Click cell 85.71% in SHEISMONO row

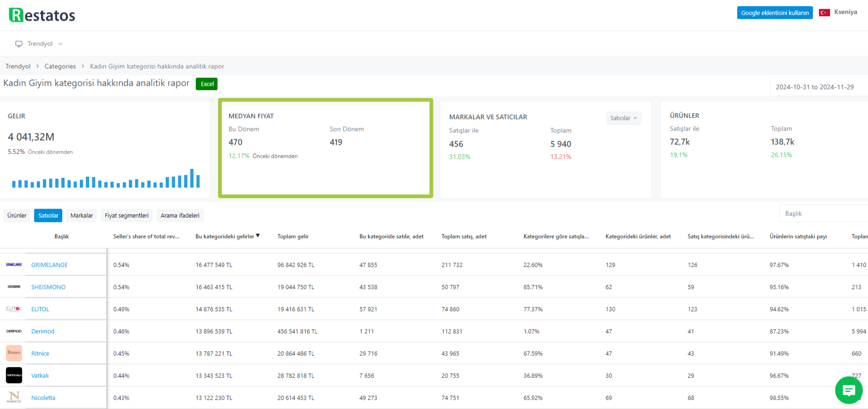pos(533,287)
